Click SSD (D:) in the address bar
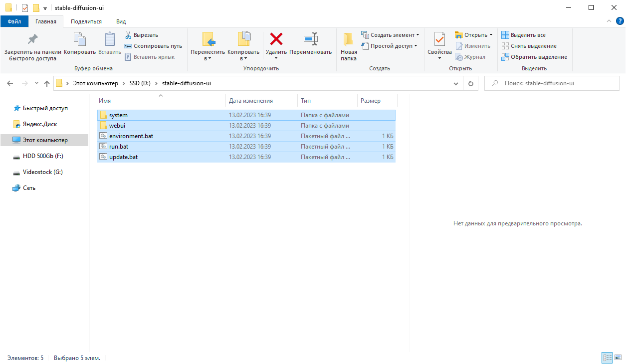The height and width of the screenshot is (364, 626). 140,83
